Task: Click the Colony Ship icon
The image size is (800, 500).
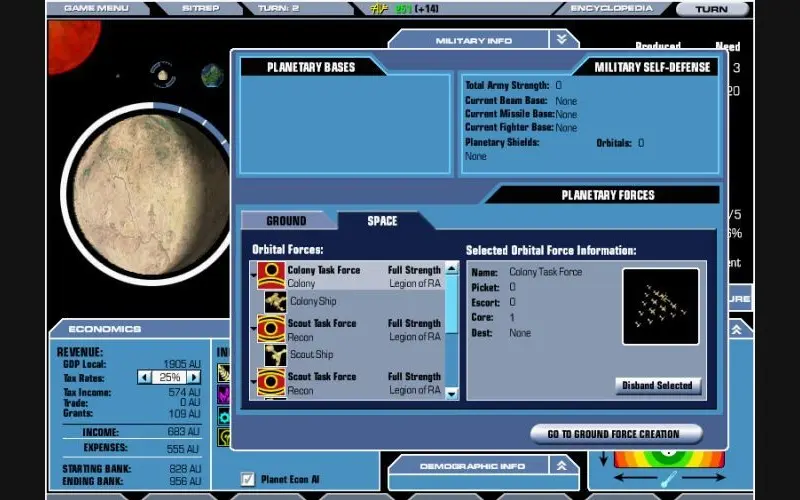Action: point(276,301)
